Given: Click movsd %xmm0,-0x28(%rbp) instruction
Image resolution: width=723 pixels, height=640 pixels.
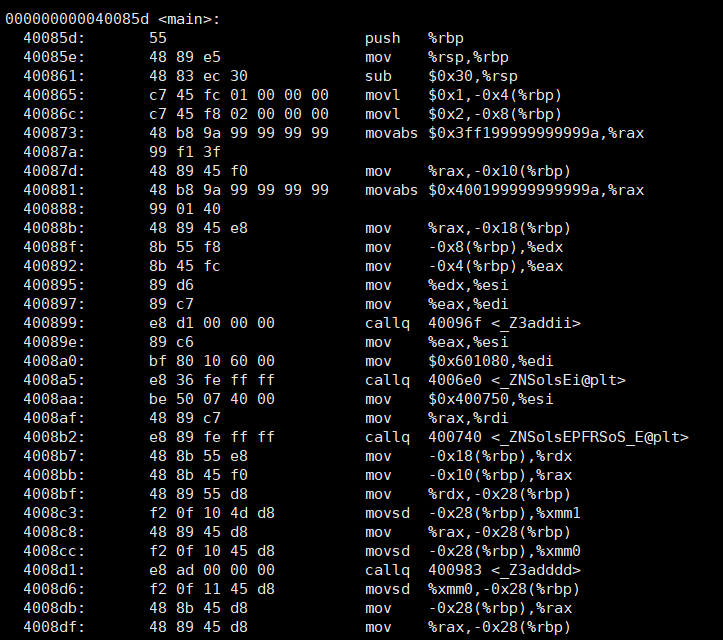Looking at the screenshot, I should 473,589.
